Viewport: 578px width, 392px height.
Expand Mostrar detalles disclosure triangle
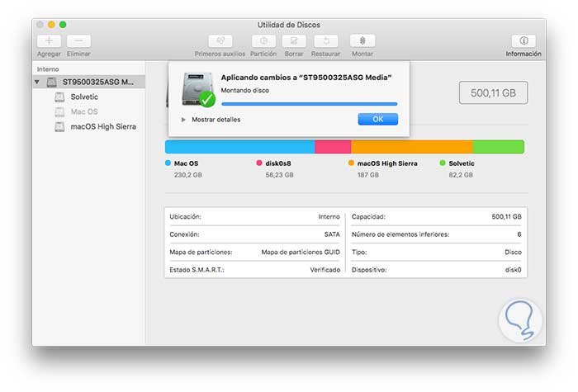[x=183, y=120]
